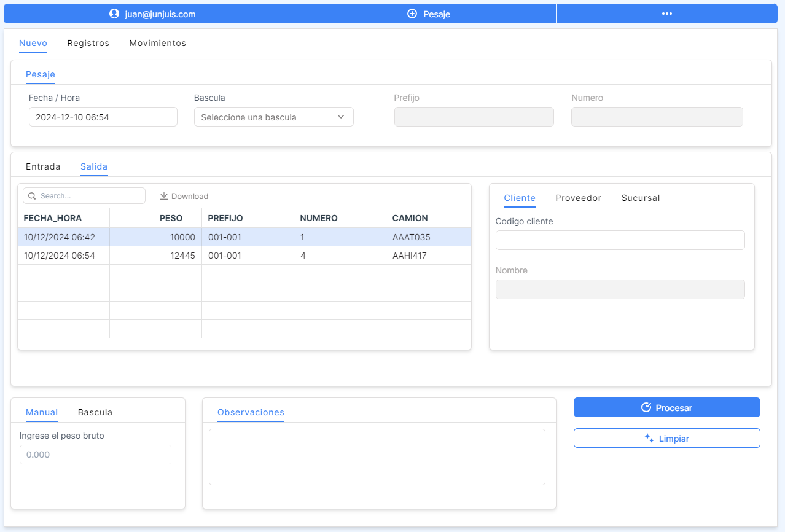Screen dimensions: 785x532
Task: Click the peso bruto input field
Action: click(95, 455)
